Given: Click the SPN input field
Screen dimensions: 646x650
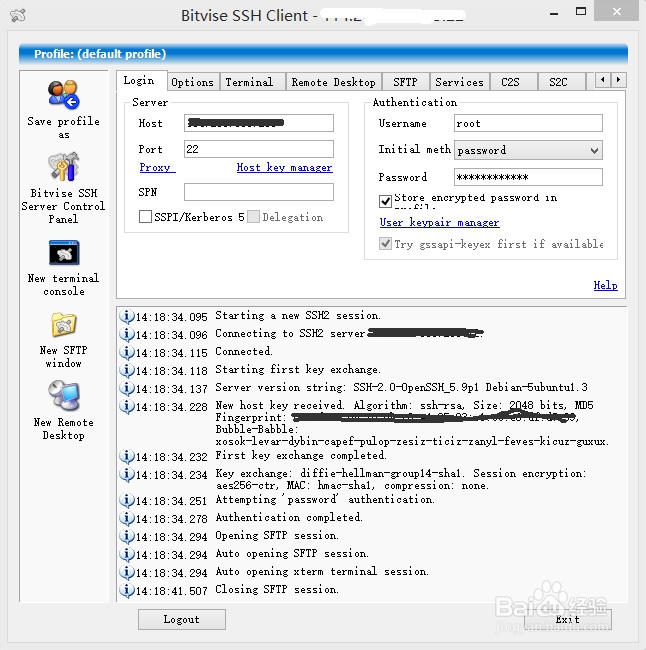Looking at the screenshot, I should (259, 192).
